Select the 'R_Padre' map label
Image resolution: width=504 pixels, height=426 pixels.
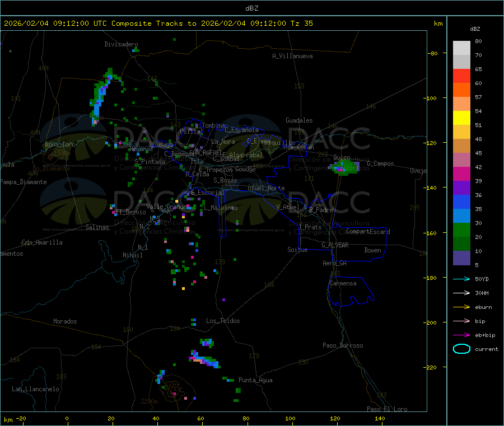coord(321,210)
